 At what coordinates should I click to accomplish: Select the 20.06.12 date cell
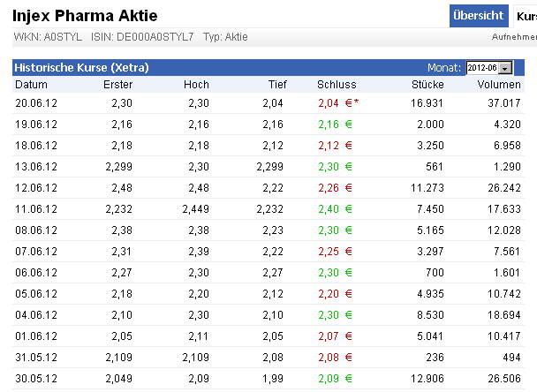(x=34, y=102)
